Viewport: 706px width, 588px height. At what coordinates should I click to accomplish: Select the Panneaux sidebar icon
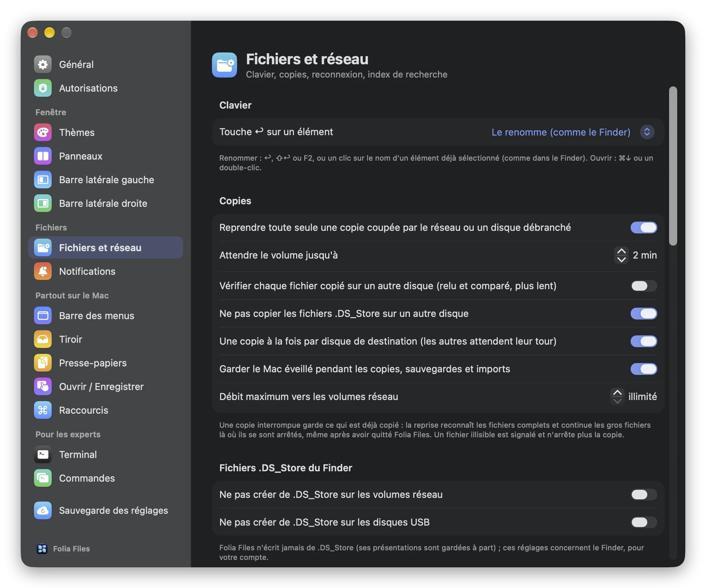click(x=43, y=156)
